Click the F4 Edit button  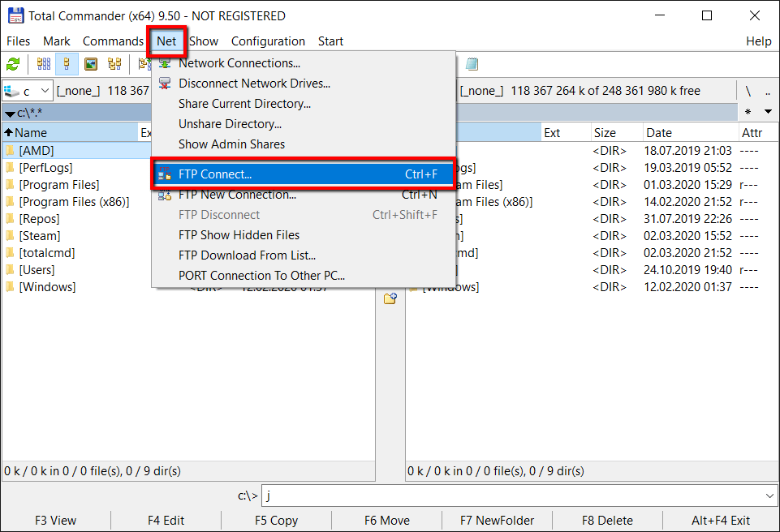[166, 521]
